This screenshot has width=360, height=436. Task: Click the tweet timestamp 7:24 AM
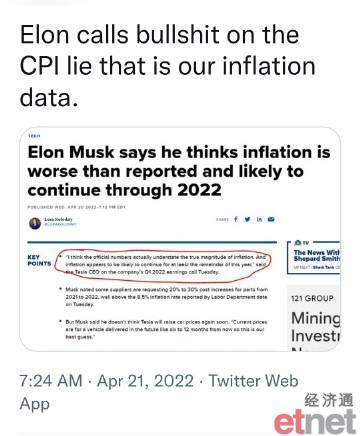click(51, 381)
